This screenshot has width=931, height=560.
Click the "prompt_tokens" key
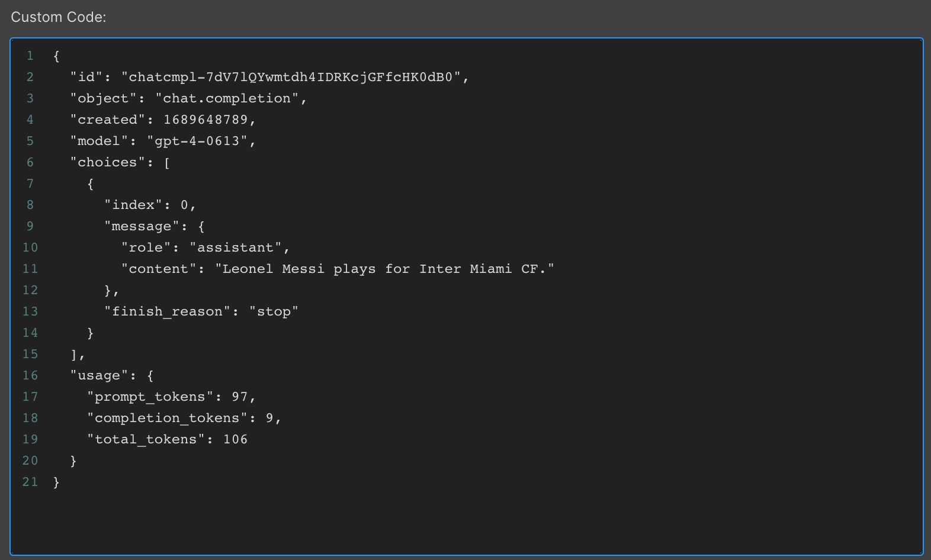[x=150, y=397]
